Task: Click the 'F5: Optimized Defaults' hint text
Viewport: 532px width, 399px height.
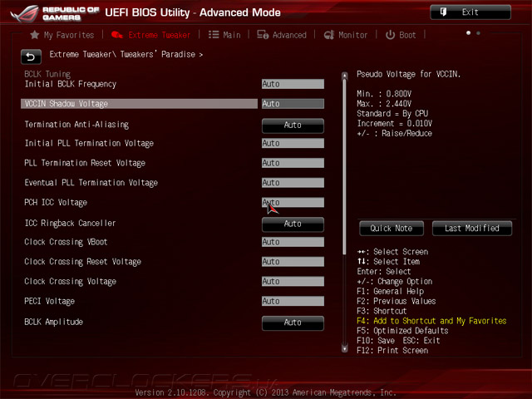Action: point(402,331)
